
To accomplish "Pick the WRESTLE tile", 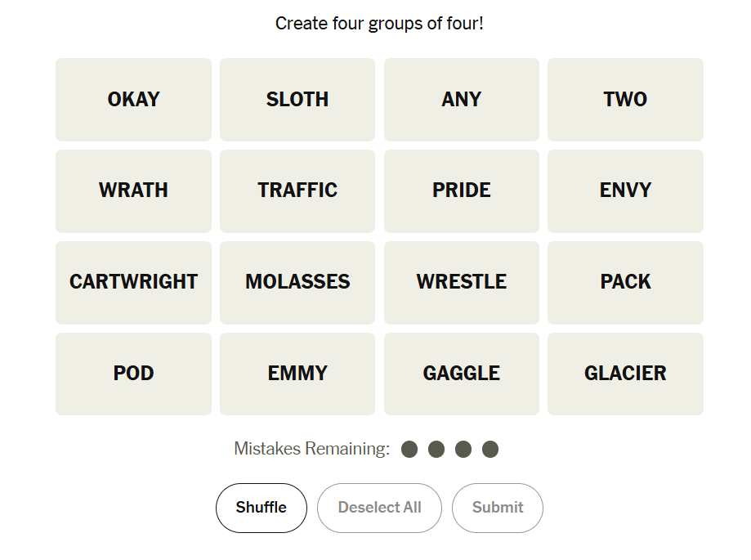I will pos(461,282).
